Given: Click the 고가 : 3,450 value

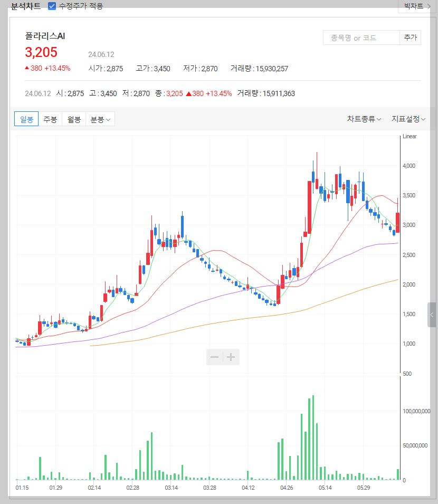Looking at the screenshot, I should point(153,69).
